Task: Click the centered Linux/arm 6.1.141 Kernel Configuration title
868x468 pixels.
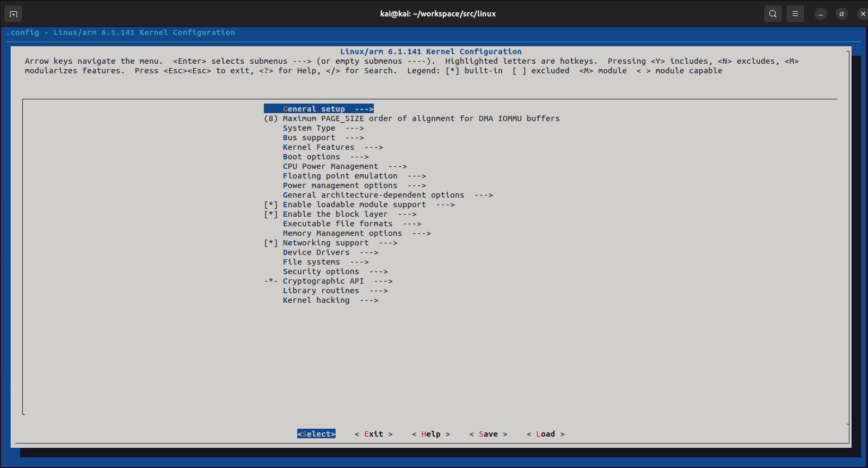Action: click(x=431, y=52)
